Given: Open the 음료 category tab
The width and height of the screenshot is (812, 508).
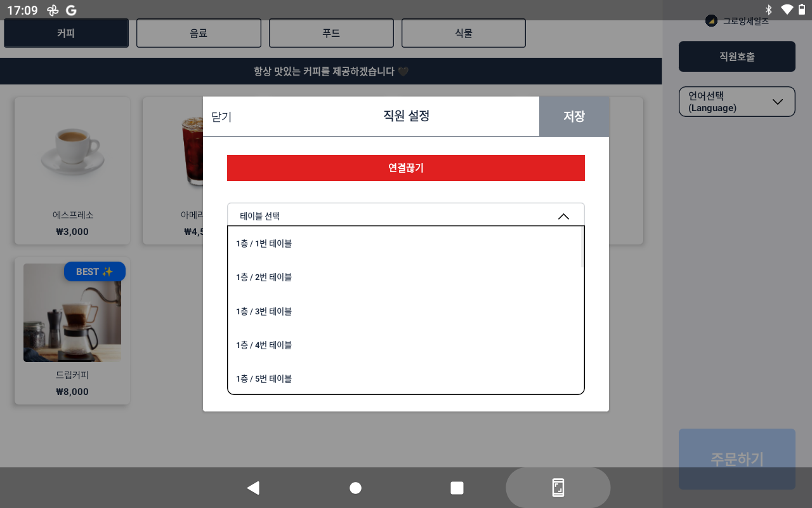Looking at the screenshot, I should click(x=199, y=33).
